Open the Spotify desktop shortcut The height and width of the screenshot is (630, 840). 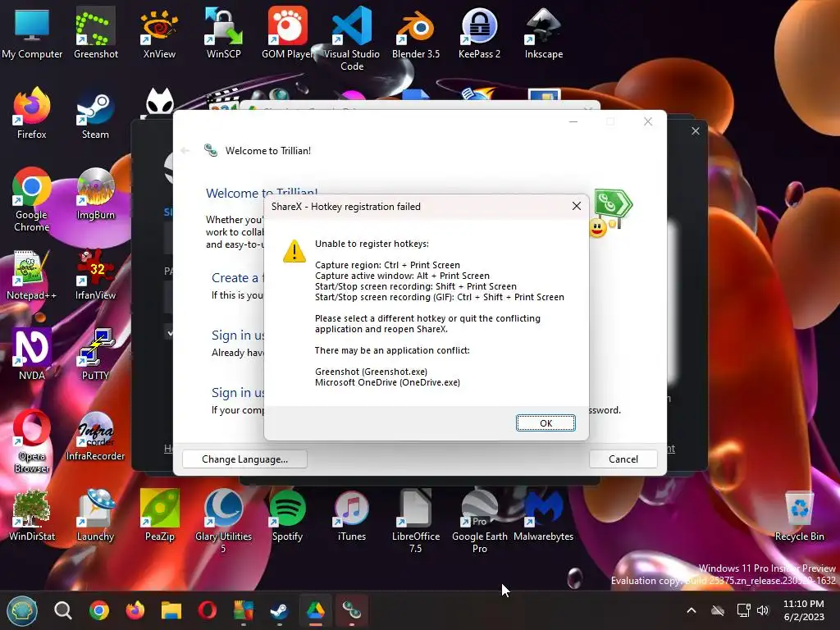tap(287, 515)
